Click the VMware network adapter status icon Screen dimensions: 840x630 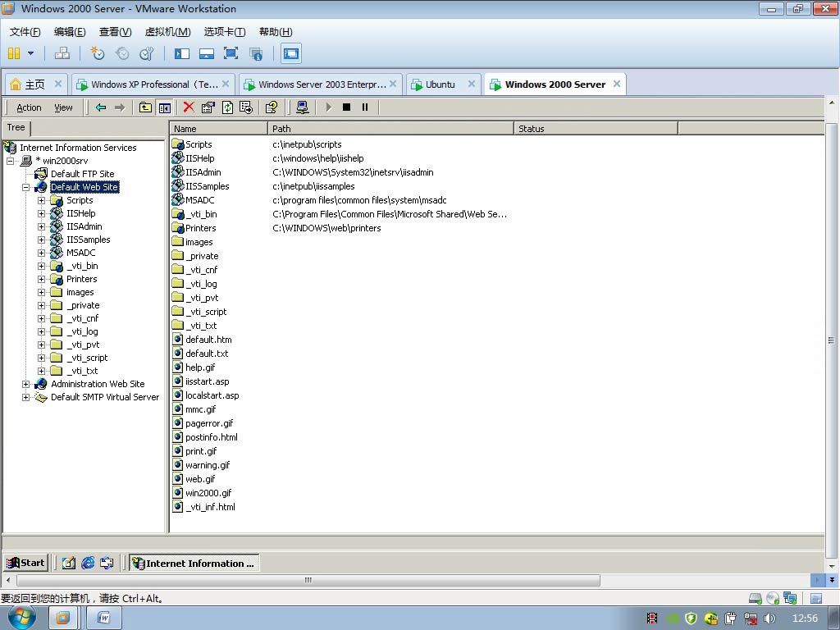pos(790,598)
